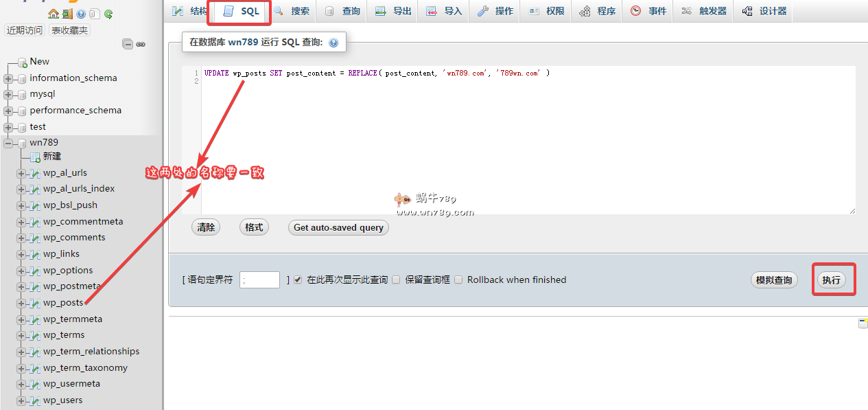Refresh the navigation panel with green arrow icon
Screen dimensions: 868x410
pyautogui.click(x=108, y=13)
